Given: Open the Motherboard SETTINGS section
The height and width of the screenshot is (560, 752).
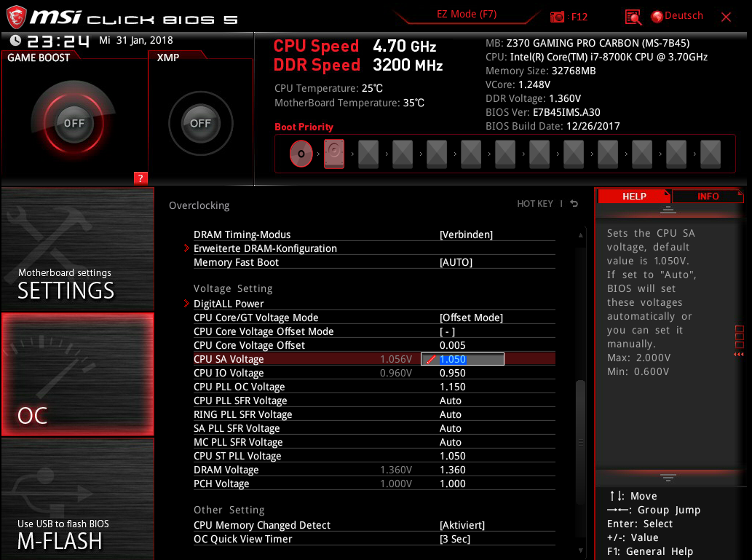Looking at the screenshot, I should (78, 250).
